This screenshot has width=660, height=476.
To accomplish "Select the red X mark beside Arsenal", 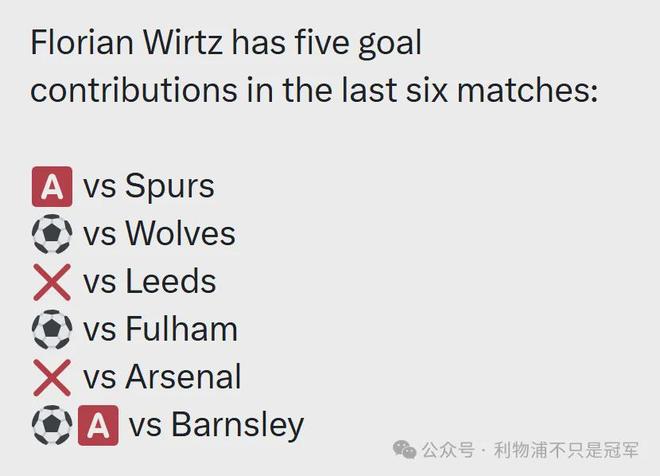I will pos(51,377).
